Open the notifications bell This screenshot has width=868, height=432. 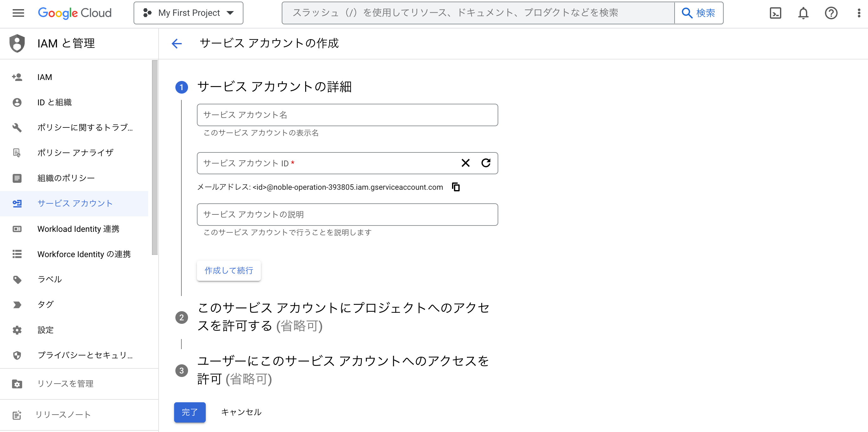(803, 13)
